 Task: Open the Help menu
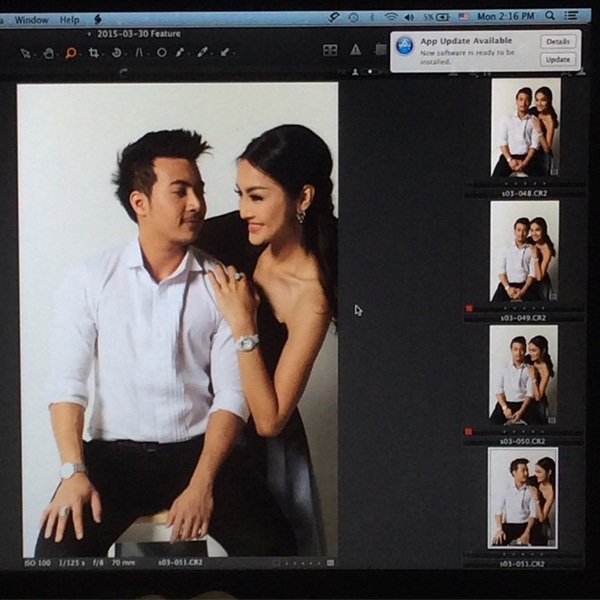point(69,20)
